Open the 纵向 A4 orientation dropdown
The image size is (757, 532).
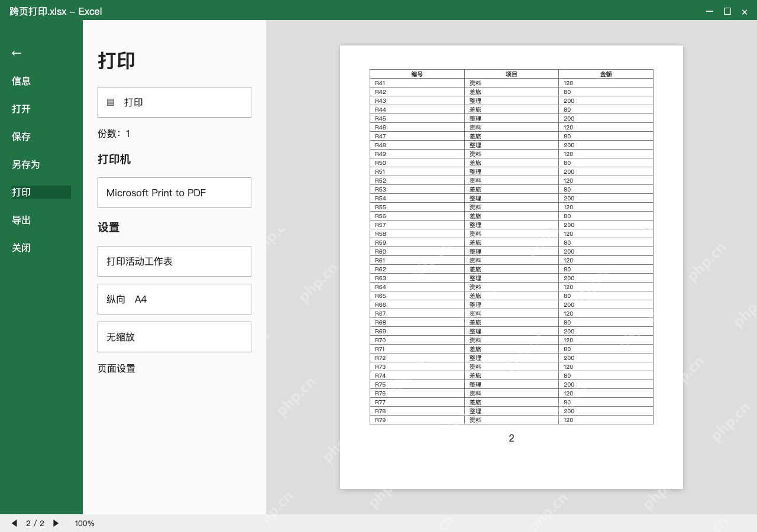[174, 299]
